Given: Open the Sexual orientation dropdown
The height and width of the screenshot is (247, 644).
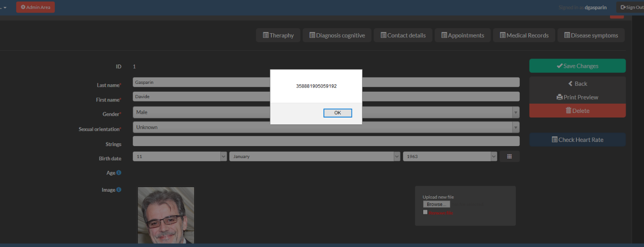Looking at the screenshot, I should [x=326, y=127].
